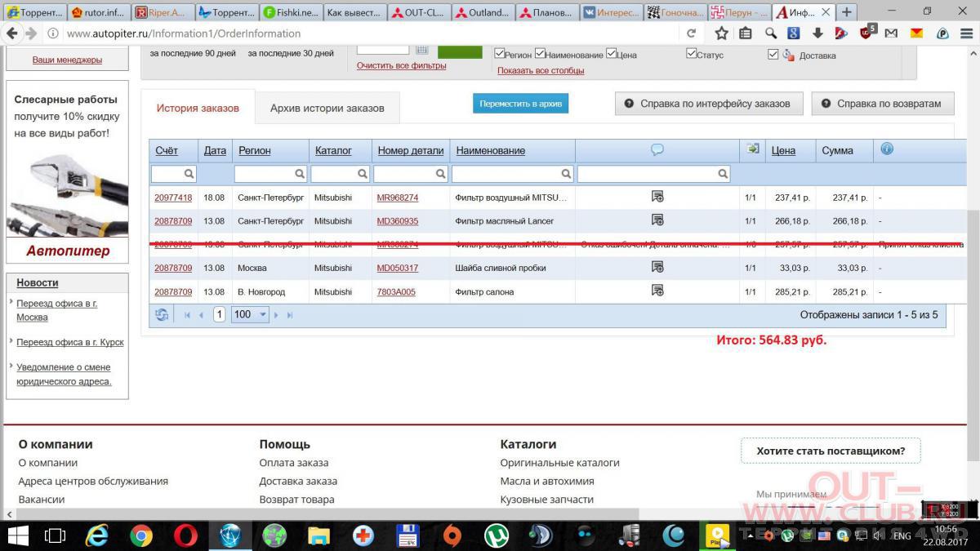Switch to the Как вывест browser tab
This screenshot has height=551, width=980.
click(x=354, y=12)
